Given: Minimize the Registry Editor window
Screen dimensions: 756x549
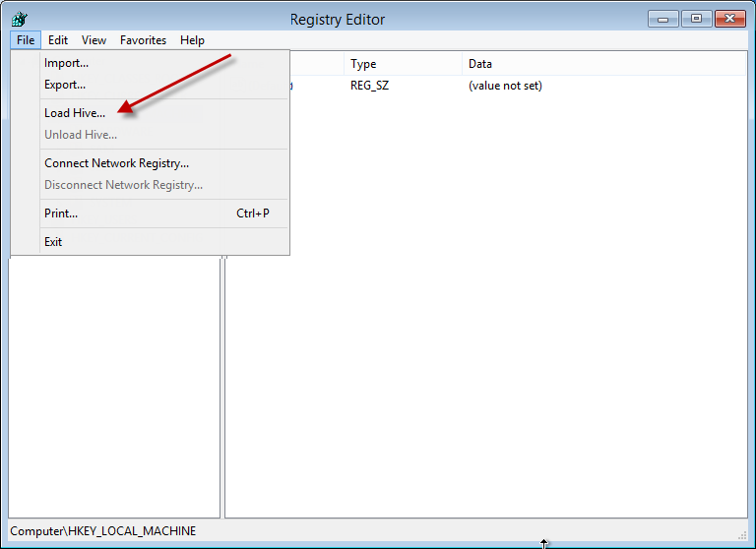Looking at the screenshot, I should [662, 18].
